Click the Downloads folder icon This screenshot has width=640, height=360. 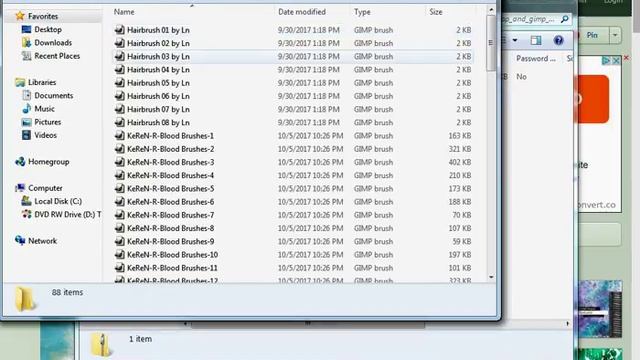point(27,42)
